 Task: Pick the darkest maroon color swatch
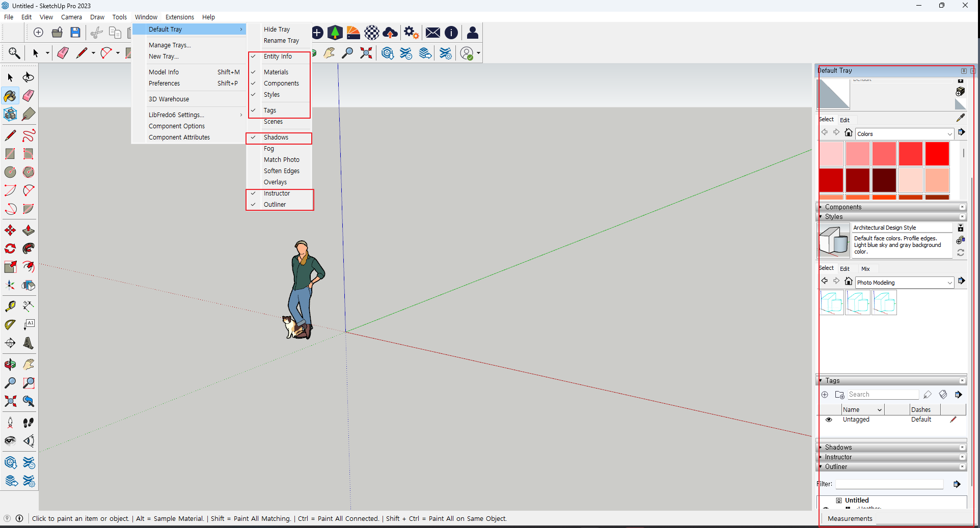[884, 180]
